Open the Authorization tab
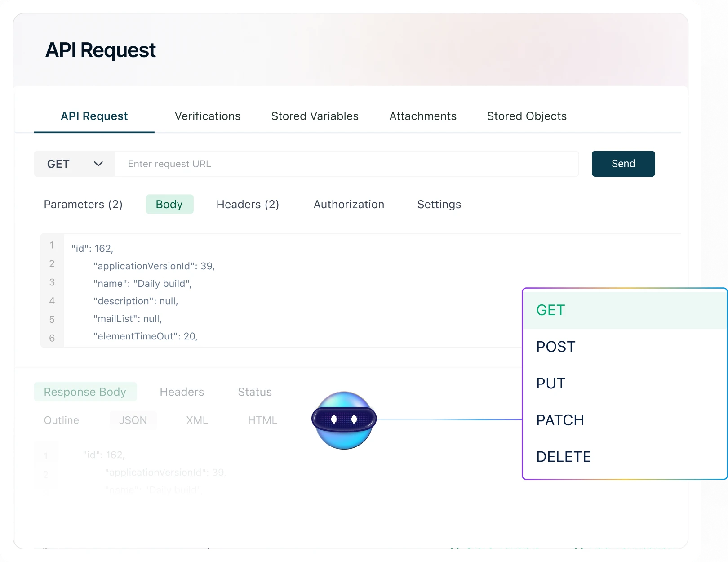The width and height of the screenshot is (728, 562). click(x=349, y=204)
